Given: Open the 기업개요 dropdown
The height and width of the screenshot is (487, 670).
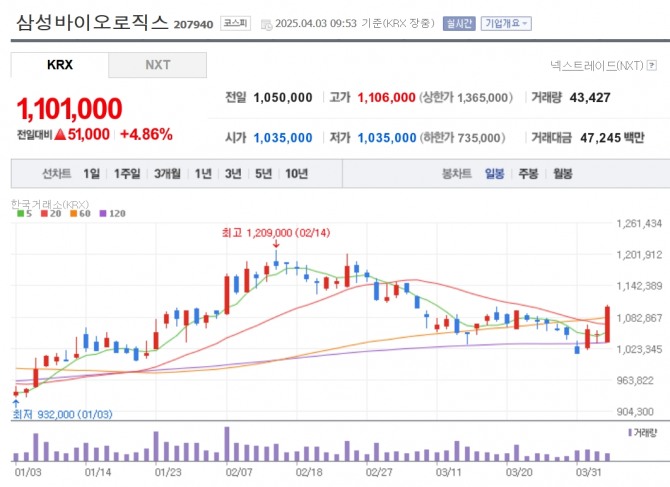Looking at the screenshot, I should pos(506,23).
